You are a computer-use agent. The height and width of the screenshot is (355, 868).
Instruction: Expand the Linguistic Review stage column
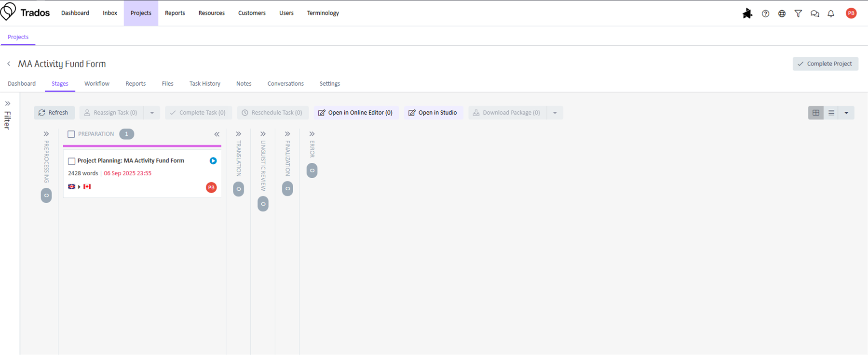point(263,134)
